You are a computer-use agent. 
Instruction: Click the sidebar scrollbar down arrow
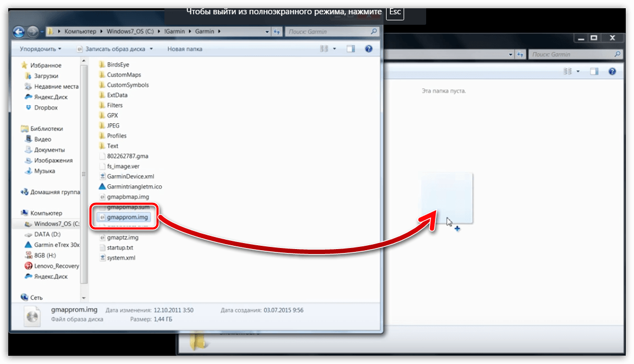coord(84,298)
